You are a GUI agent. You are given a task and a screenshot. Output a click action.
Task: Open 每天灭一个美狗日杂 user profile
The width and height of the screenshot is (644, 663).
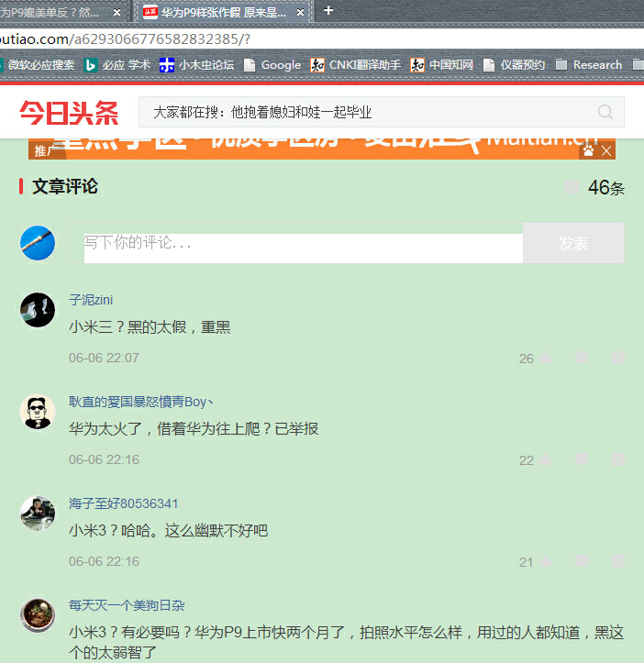tap(127, 605)
